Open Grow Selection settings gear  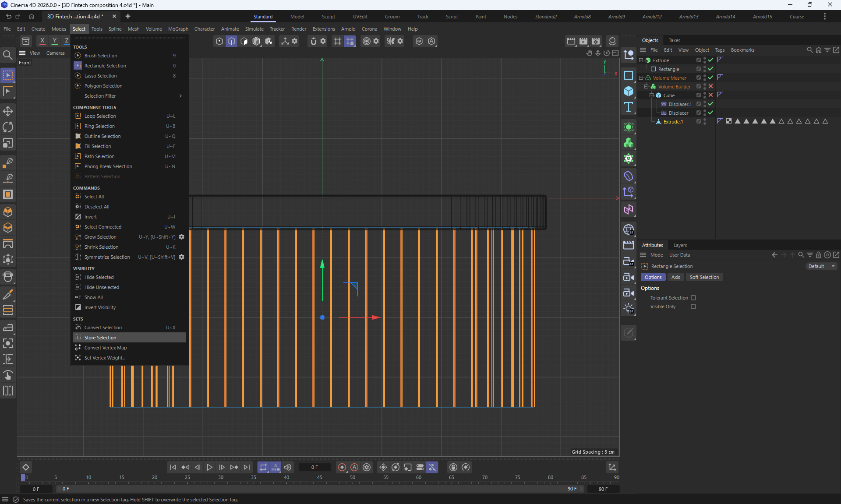click(181, 237)
